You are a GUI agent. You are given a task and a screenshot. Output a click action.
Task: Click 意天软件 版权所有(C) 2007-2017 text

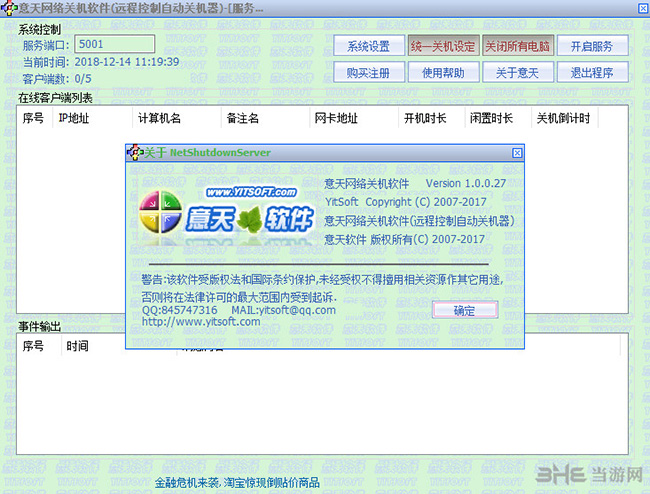(405, 239)
